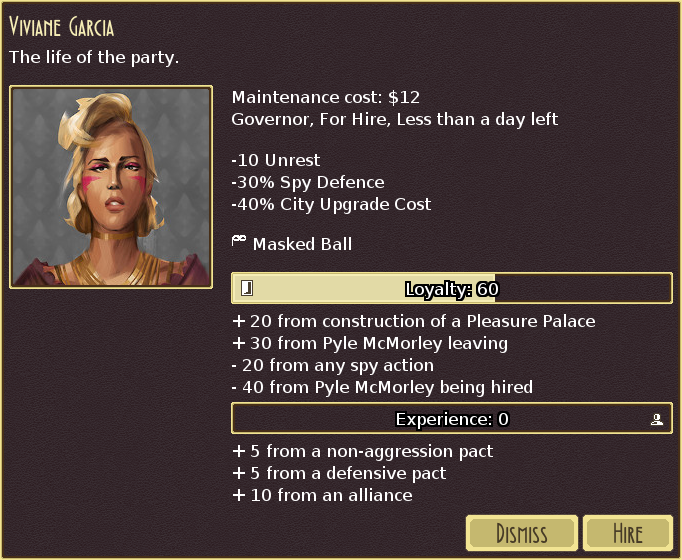The height and width of the screenshot is (560, 682).
Task: Click the card icon in Loyalty bar
Action: pyautogui.click(x=247, y=288)
